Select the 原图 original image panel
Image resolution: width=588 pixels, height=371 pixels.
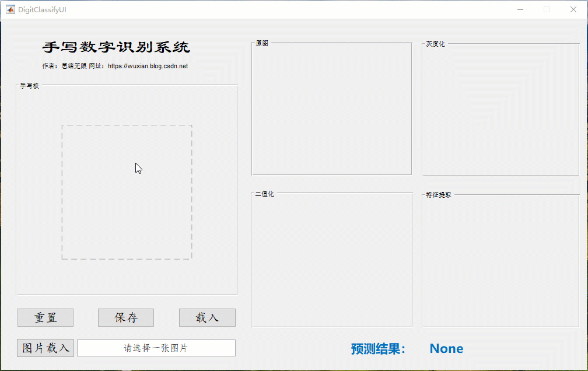click(332, 108)
